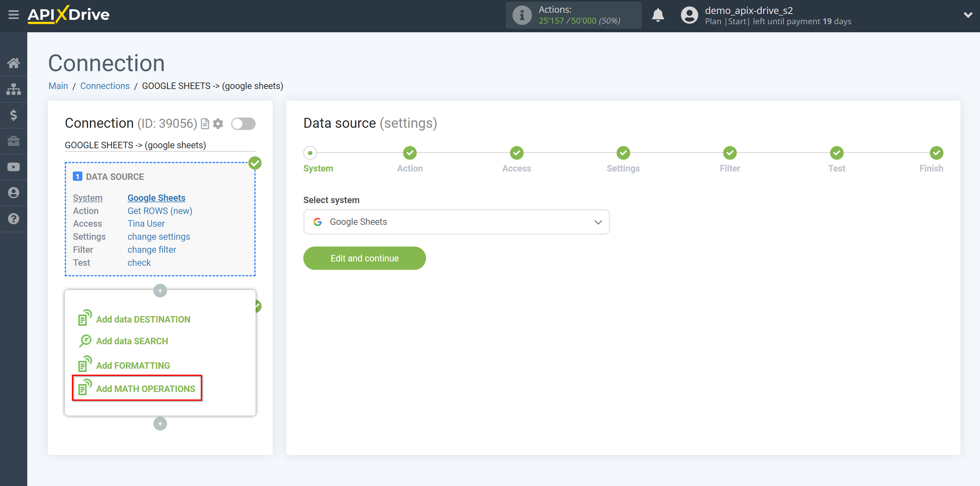Go to the Filter step
Image resolution: width=980 pixels, height=486 pixels.
(730, 153)
